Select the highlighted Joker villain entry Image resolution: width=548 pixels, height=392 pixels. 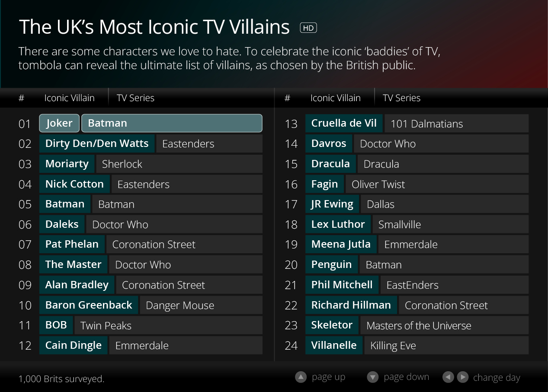[x=59, y=123]
